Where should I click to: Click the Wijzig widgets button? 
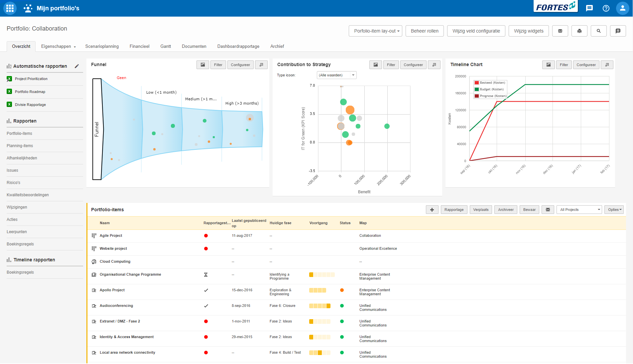click(528, 31)
